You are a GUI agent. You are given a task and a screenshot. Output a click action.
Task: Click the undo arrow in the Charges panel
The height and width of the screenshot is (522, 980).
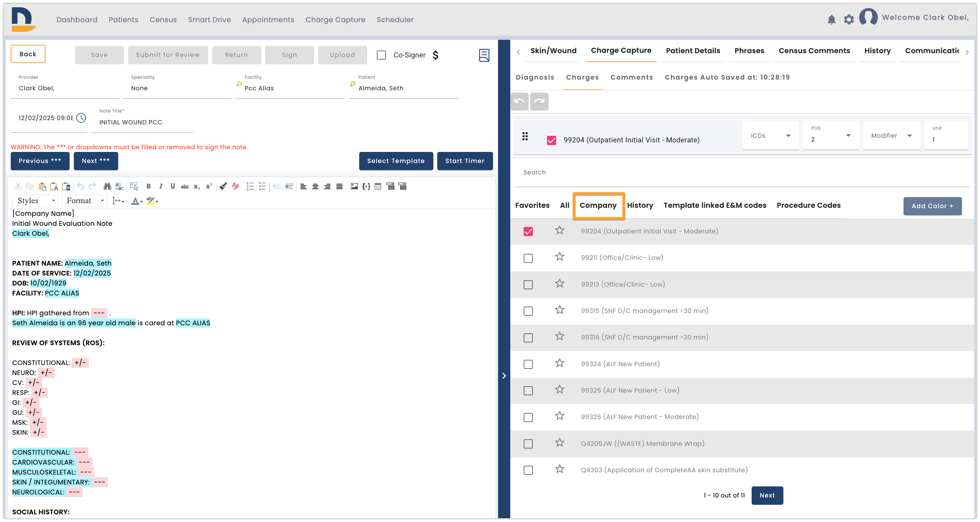519,101
